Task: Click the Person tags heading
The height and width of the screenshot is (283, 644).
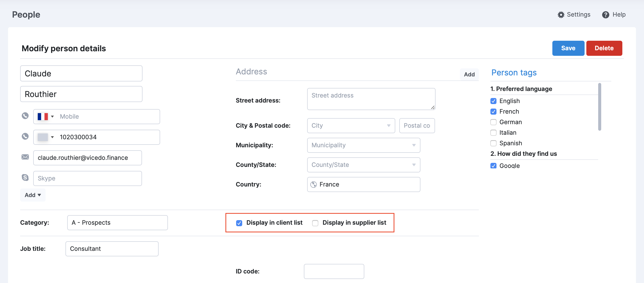Action: click(x=514, y=73)
